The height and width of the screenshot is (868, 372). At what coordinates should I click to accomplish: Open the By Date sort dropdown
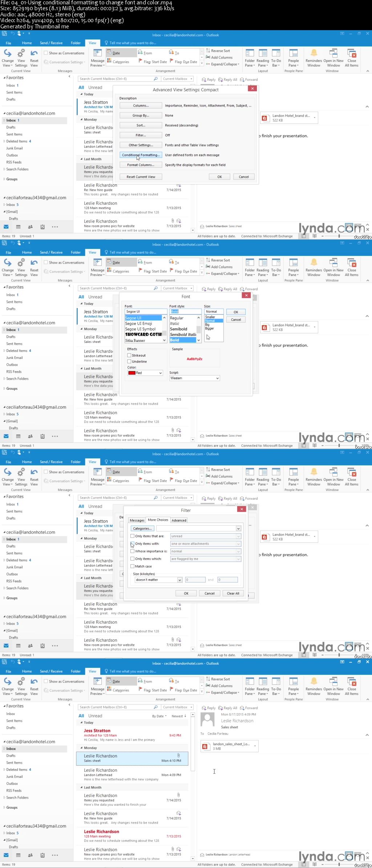point(159,716)
